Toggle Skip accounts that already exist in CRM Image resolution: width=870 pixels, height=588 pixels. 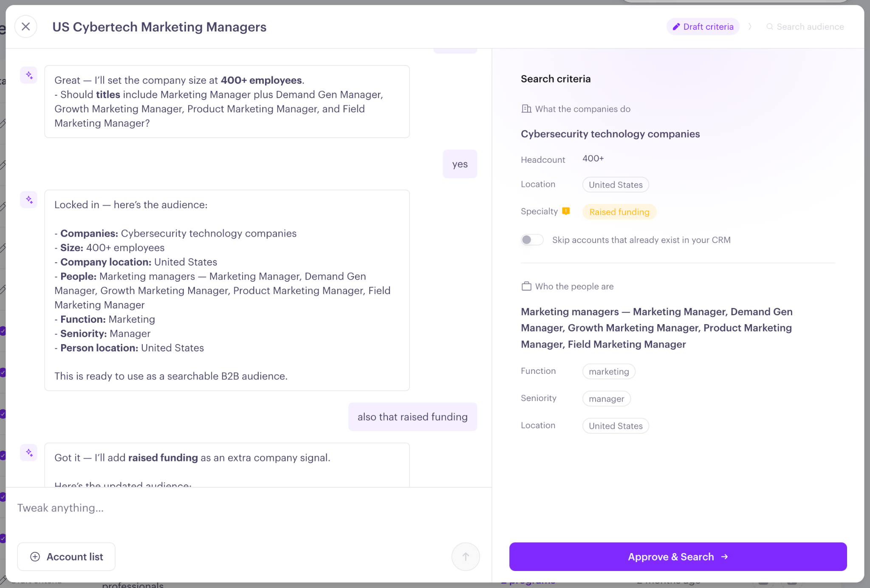(x=532, y=240)
